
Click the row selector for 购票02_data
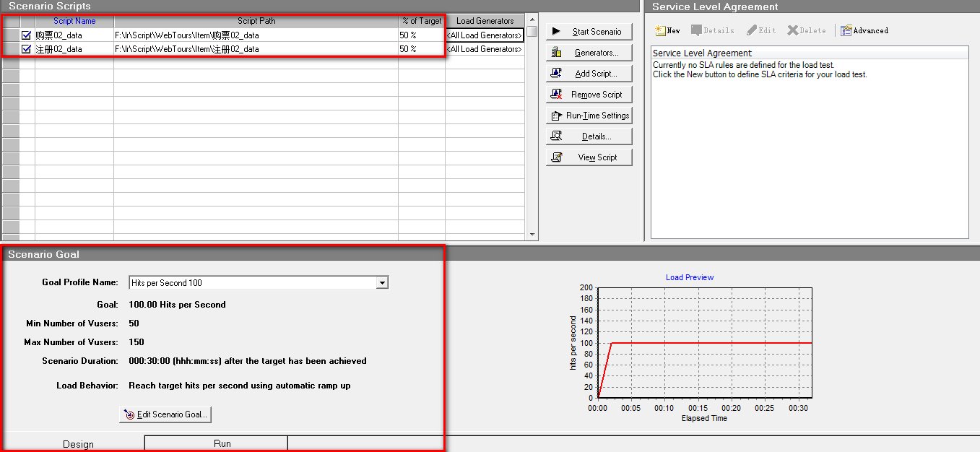11,35
